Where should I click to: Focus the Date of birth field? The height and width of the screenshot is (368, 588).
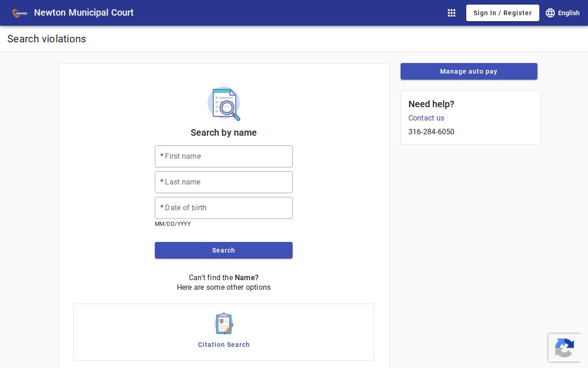(224, 208)
